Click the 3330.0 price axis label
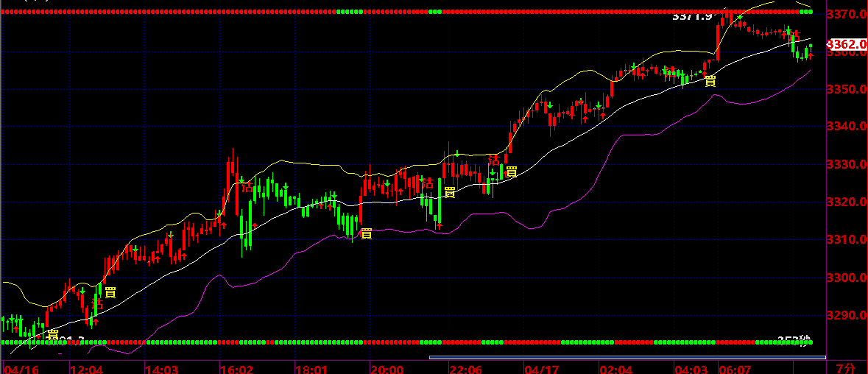Viewport: 868px width, 374px height. click(847, 164)
